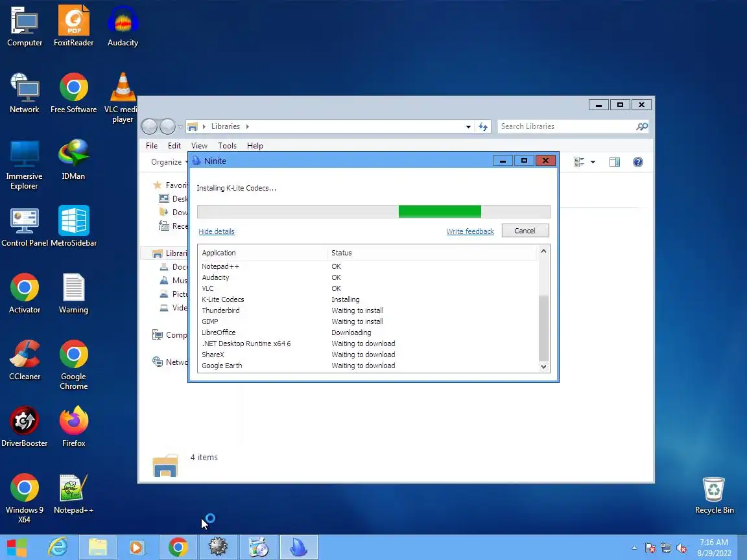The image size is (747, 560).
Task: Open the Edit menu
Action: [174, 146]
